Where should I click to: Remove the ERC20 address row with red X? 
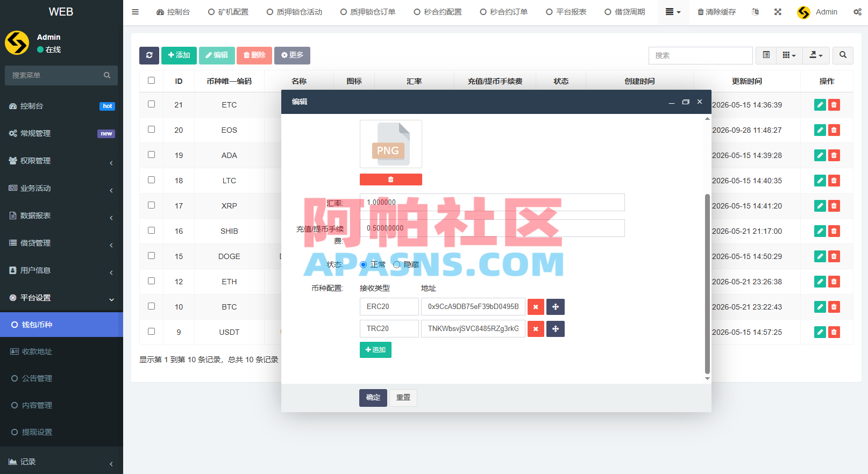click(x=536, y=307)
